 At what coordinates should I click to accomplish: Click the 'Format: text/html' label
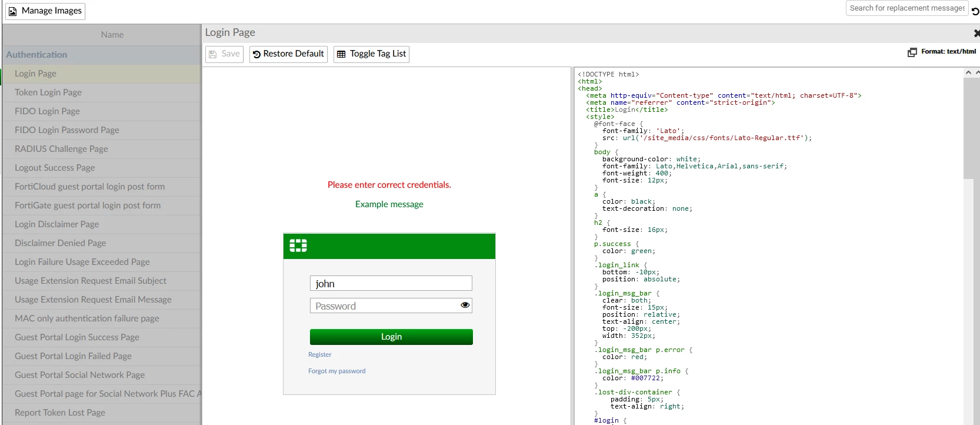948,52
